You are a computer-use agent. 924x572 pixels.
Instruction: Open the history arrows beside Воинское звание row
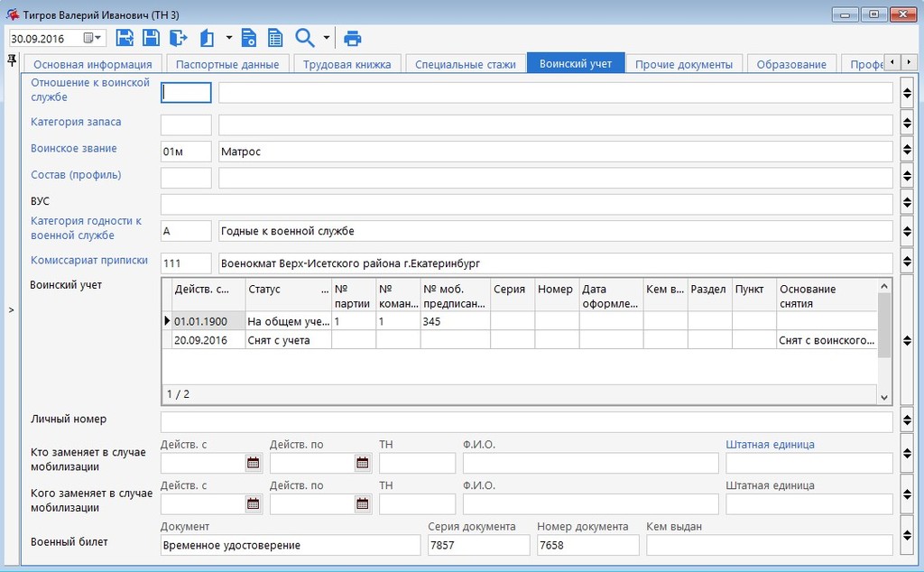tap(907, 152)
